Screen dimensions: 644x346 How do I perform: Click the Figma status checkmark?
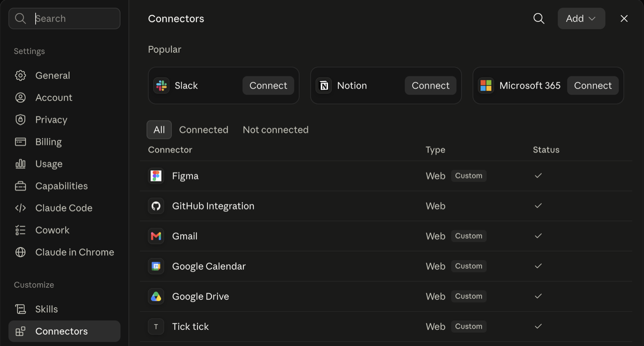(538, 176)
